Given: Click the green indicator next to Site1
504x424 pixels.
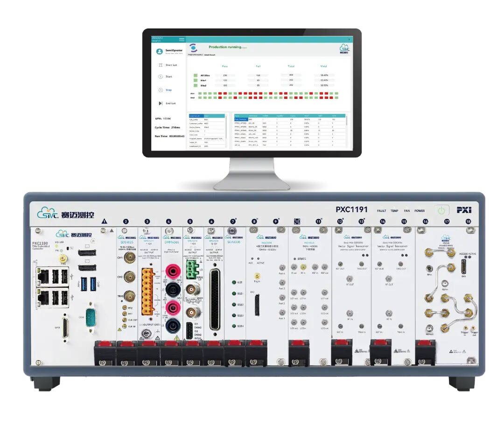Looking at the screenshot, I should point(196,80).
